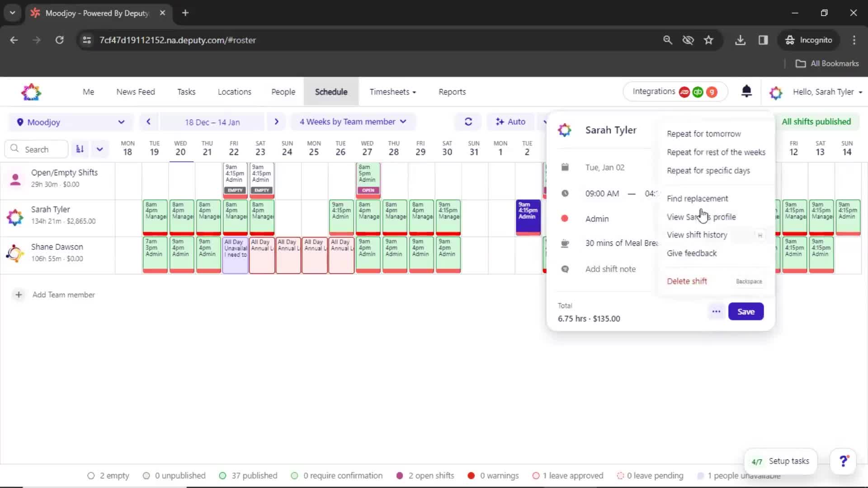This screenshot has width=868, height=488.
Task: Open the browser side panel icon
Action: tap(763, 40)
